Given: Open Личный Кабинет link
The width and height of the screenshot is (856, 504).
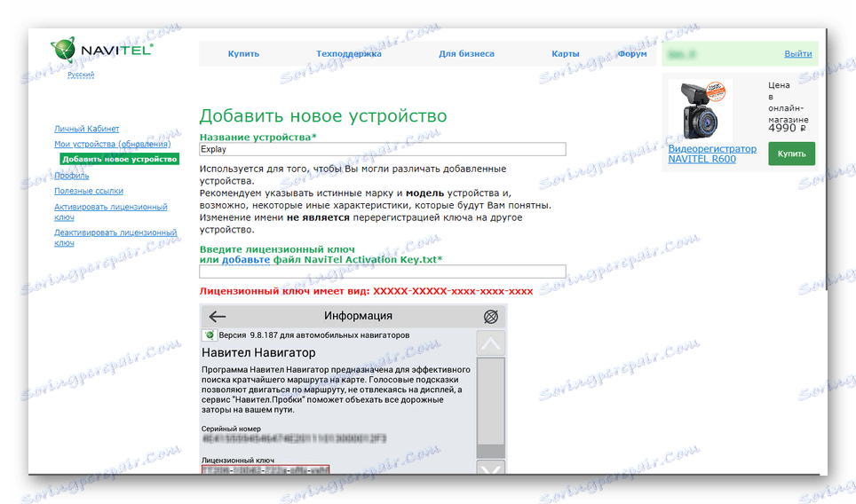Looking at the screenshot, I should pyautogui.click(x=86, y=129).
